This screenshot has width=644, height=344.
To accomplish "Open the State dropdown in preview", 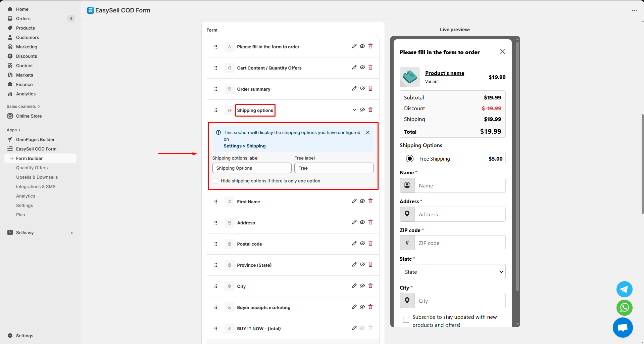I will (452, 272).
